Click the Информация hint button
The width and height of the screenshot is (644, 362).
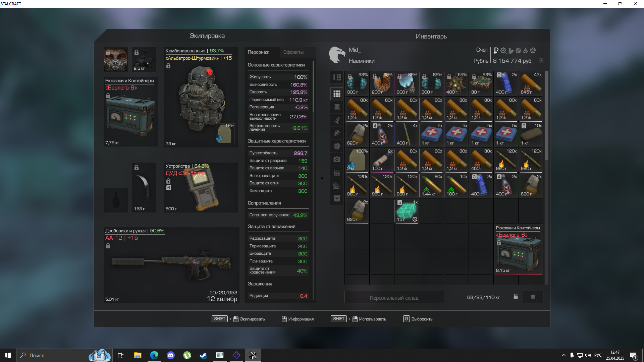(x=298, y=319)
